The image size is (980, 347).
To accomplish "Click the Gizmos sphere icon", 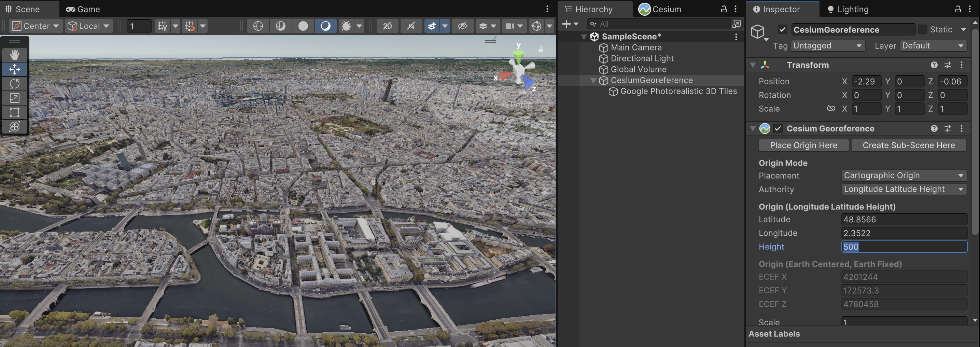I will [536, 26].
